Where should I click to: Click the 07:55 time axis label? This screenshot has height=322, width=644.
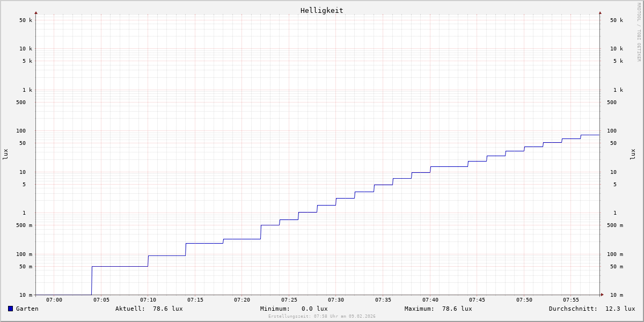571,300
